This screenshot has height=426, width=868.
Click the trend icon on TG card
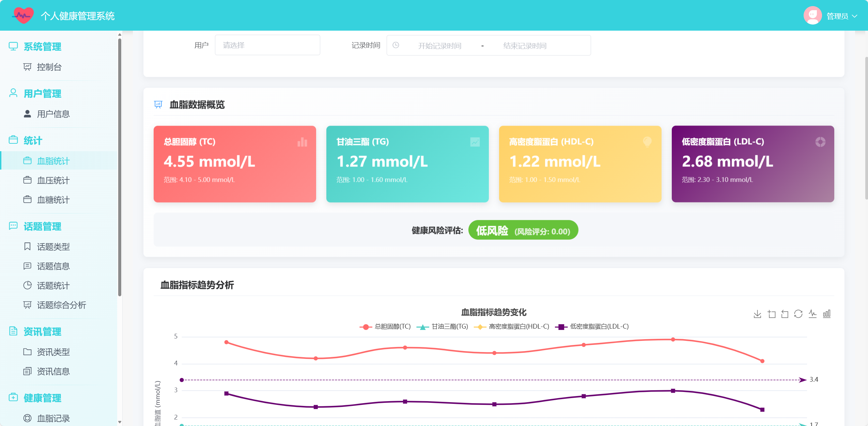pos(475,142)
